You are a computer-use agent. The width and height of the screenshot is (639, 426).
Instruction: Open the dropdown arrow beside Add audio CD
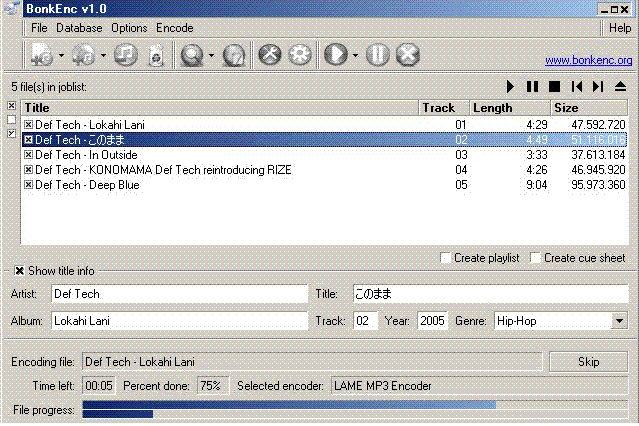tap(103, 55)
